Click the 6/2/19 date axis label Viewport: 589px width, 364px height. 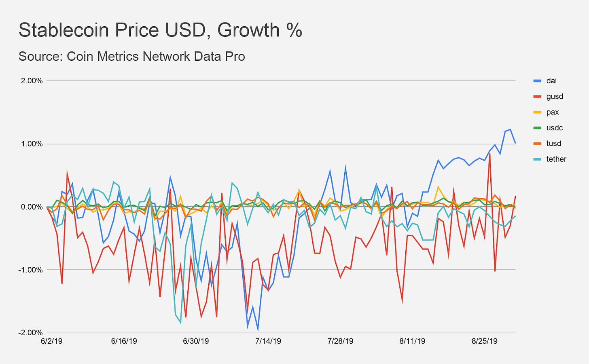coord(52,341)
